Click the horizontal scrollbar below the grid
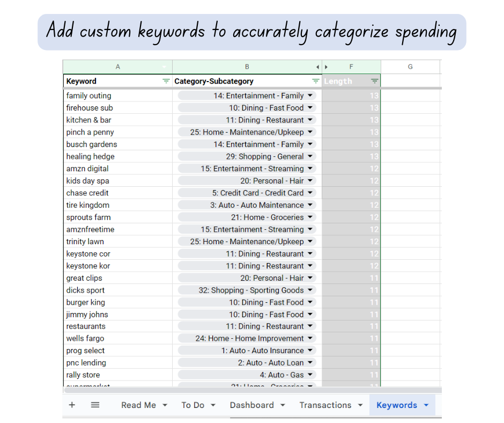Viewport: 504px width, 423px height. point(253,390)
